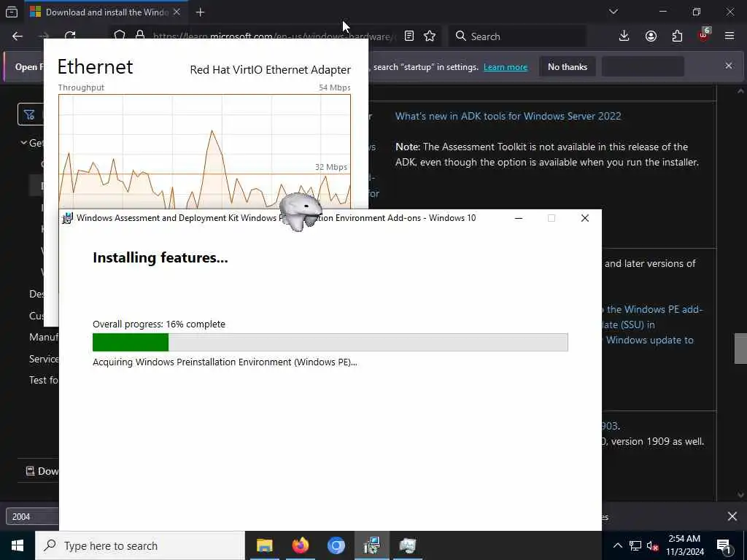
Task: Click No thanks in the notification bar
Action: (x=568, y=67)
